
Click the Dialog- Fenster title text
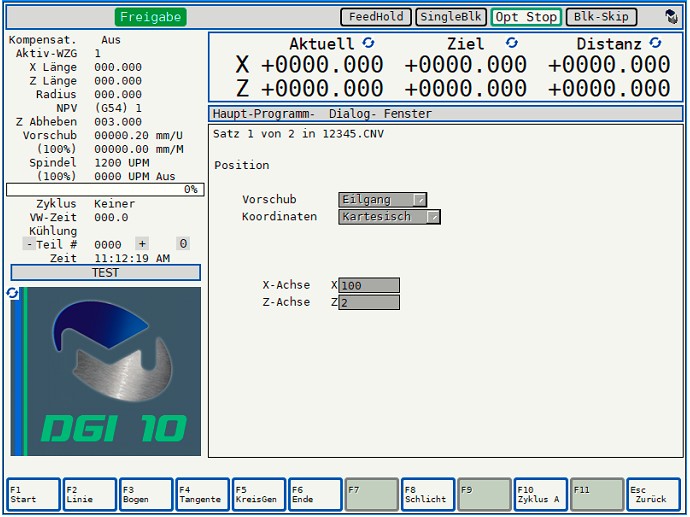(380, 114)
